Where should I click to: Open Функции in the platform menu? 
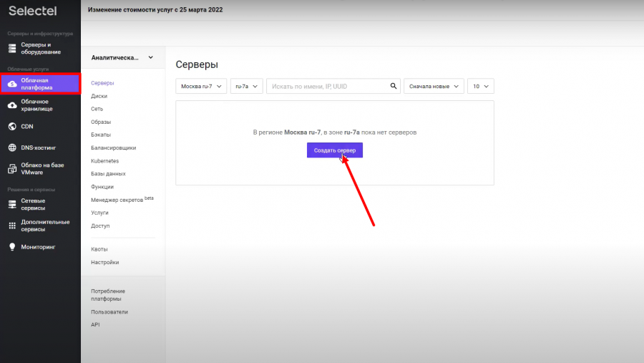pyautogui.click(x=102, y=187)
